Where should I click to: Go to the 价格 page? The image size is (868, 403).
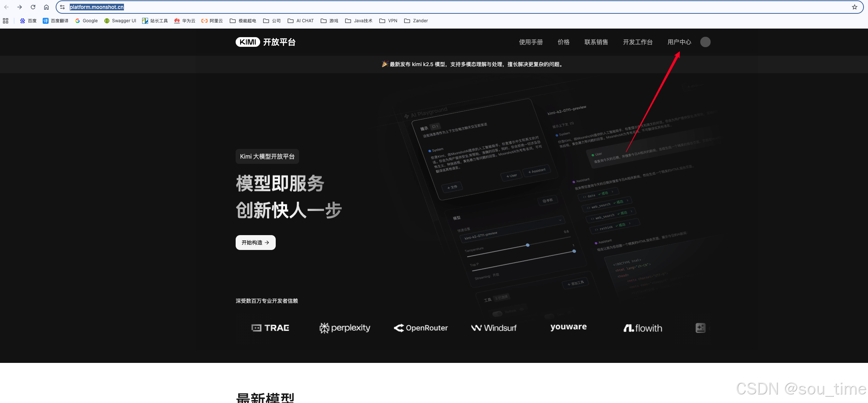[563, 42]
